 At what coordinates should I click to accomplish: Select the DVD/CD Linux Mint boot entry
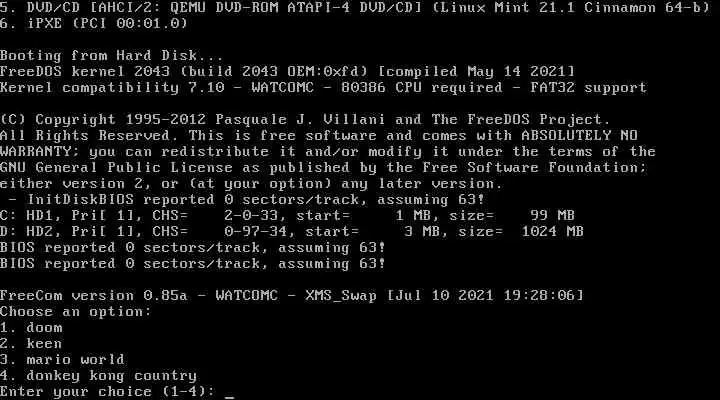[x=355, y=7]
